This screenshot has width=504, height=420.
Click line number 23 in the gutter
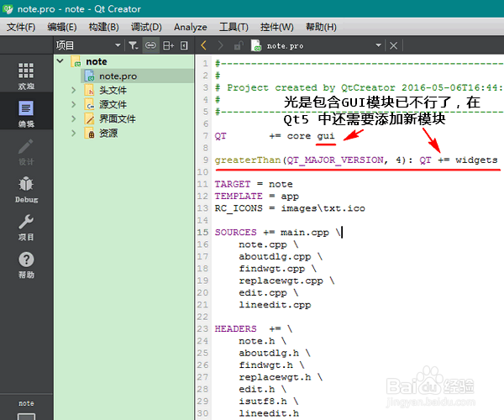pos(202,329)
